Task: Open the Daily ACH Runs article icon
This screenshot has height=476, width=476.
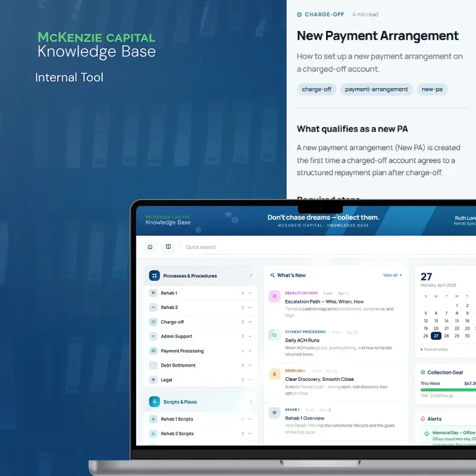Action: pyautogui.click(x=274, y=335)
